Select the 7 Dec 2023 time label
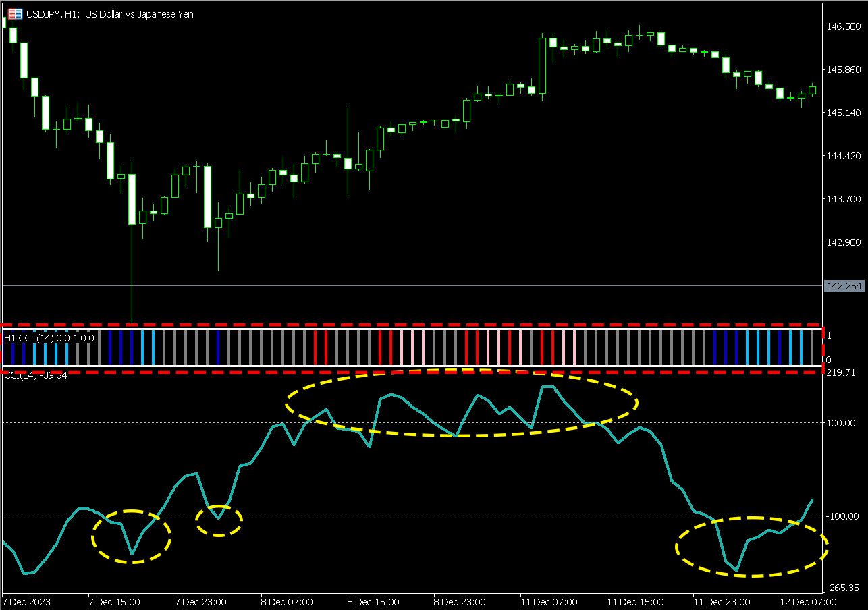 (27, 601)
